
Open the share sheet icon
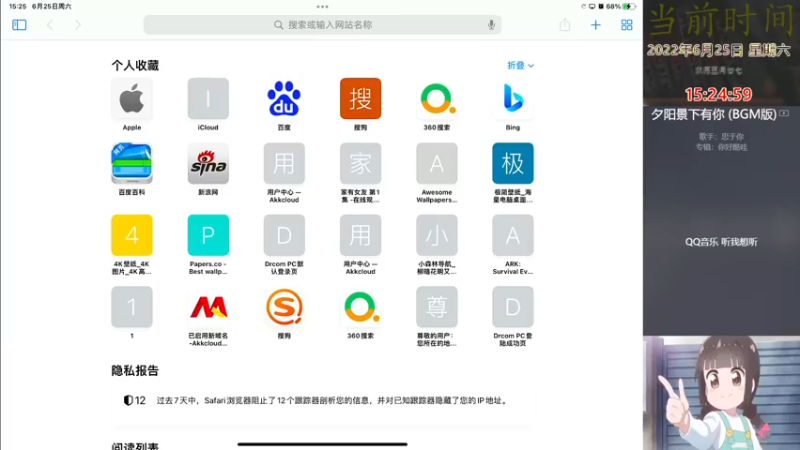coord(564,24)
